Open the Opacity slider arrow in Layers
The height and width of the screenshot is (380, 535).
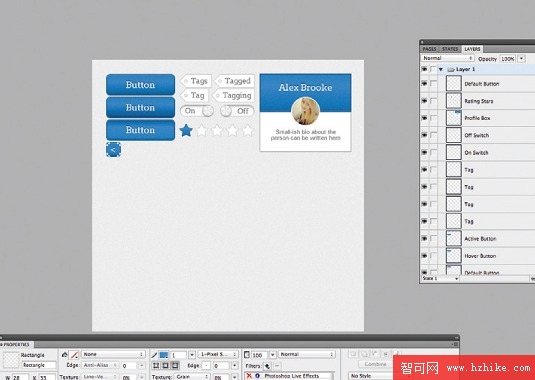pos(521,59)
